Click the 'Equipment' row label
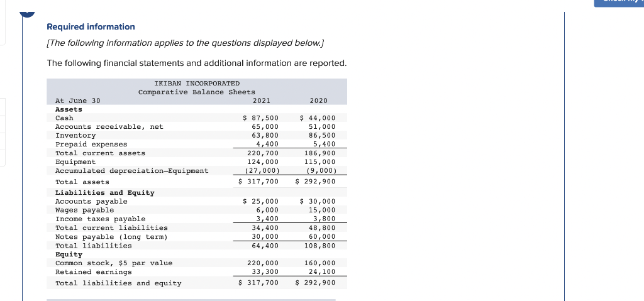The image size is (644, 301). (75, 162)
